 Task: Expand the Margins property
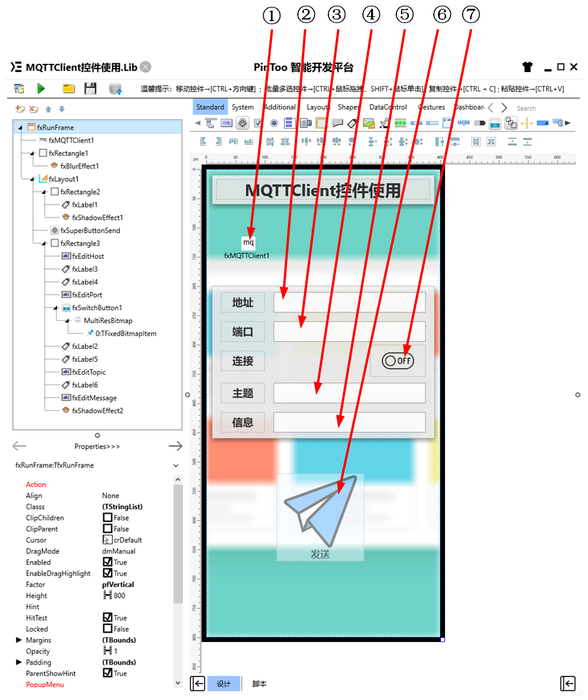[19, 640]
